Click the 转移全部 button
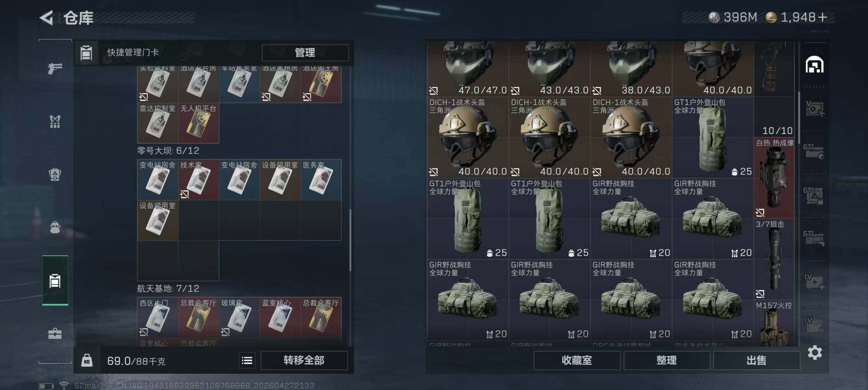 click(x=304, y=360)
